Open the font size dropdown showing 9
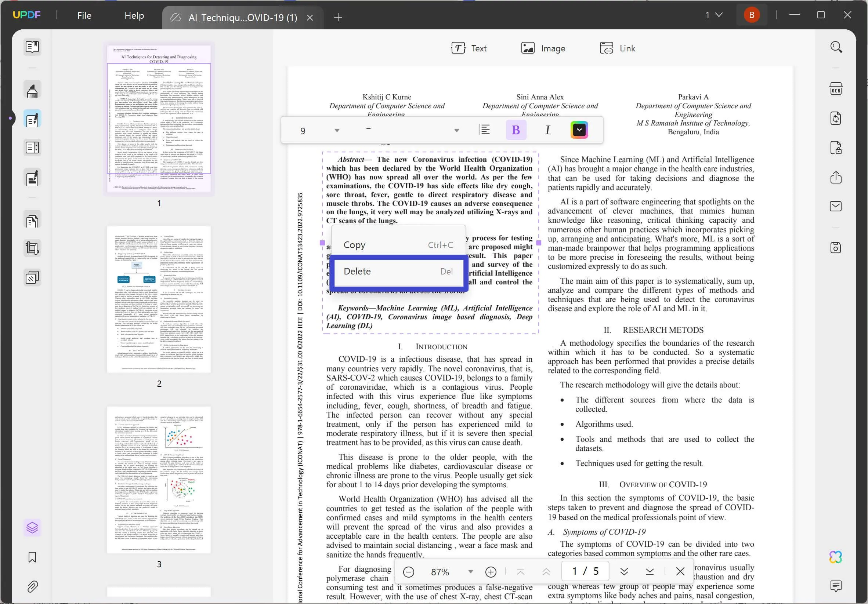The width and height of the screenshot is (868, 604). pos(337,130)
